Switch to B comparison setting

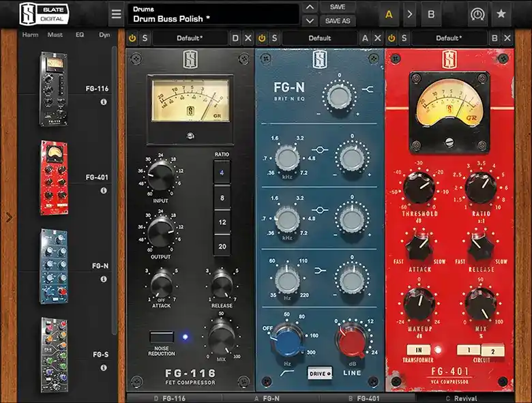pyautogui.click(x=431, y=14)
